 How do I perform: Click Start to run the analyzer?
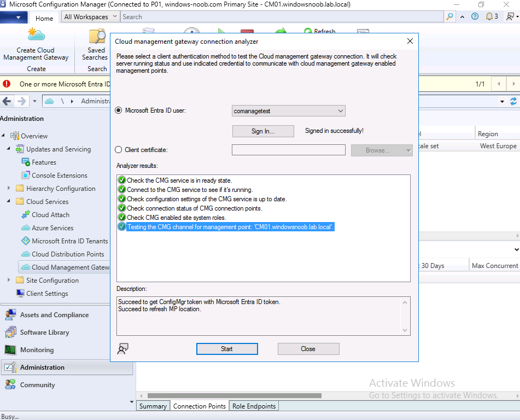tap(227, 349)
